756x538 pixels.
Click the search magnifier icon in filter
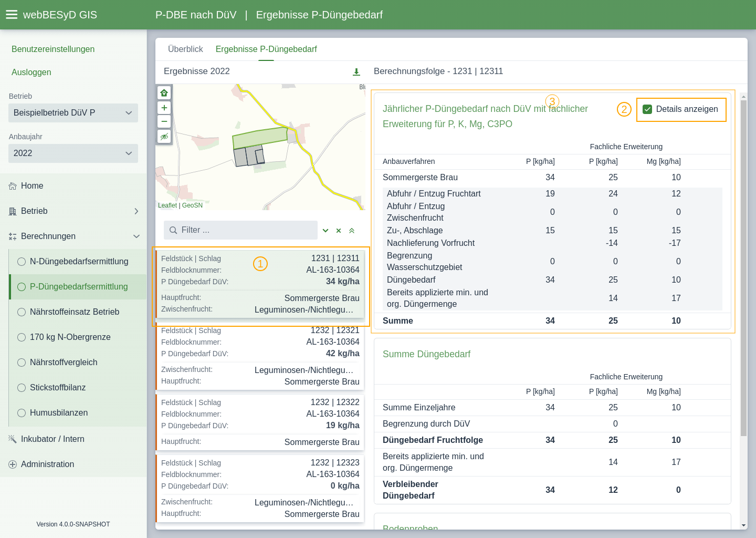coord(173,230)
